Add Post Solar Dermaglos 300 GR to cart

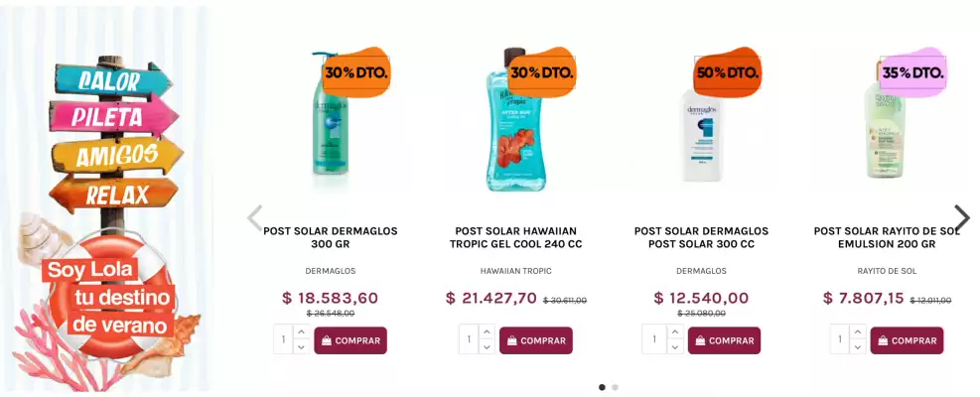[x=350, y=340]
